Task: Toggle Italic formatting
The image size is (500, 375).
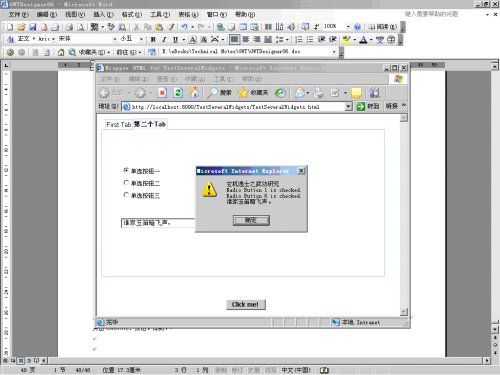Action: 164,40
